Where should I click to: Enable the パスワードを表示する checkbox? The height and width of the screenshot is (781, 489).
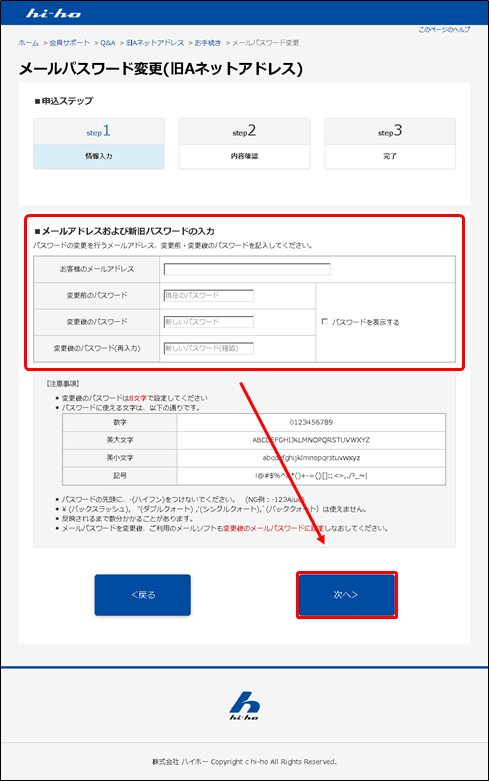[x=325, y=322]
